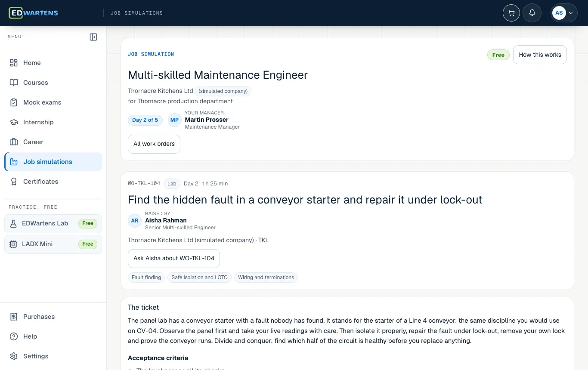Click the Fault finding skill tag
588x370 pixels.
pyautogui.click(x=146, y=277)
